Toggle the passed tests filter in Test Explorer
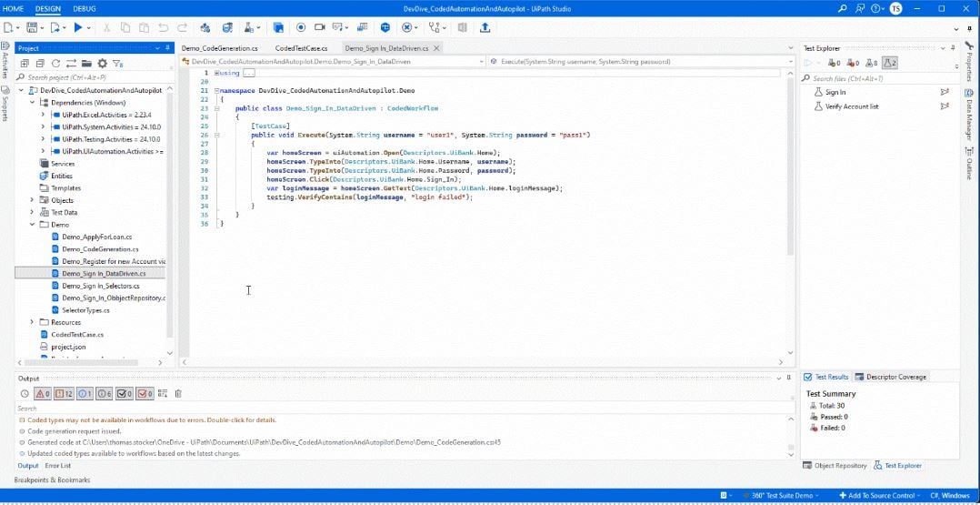This screenshot has height=505, width=980. pyautogui.click(x=835, y=63)
